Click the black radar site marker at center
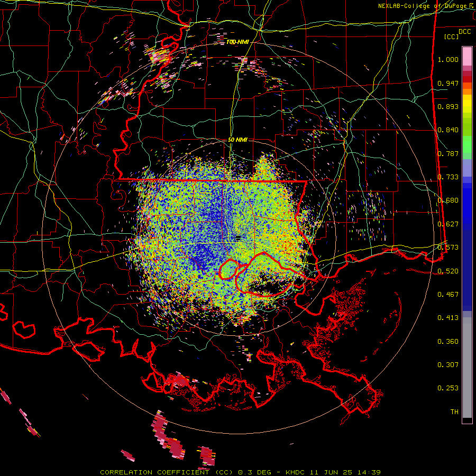The height and width of the screenshot is (476, 476). pos(239,237)
